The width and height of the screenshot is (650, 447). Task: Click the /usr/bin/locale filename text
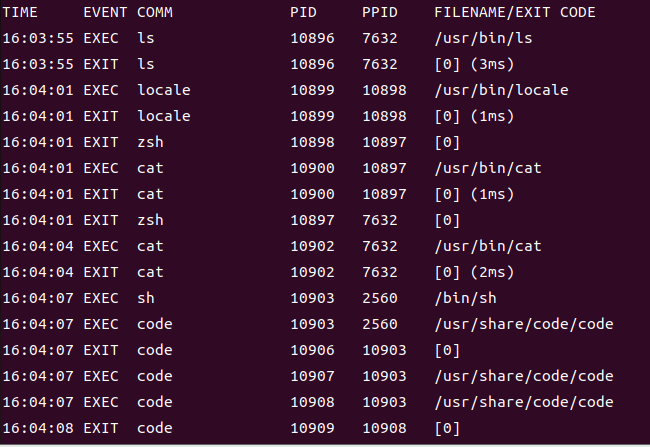[x=501, y=90]
